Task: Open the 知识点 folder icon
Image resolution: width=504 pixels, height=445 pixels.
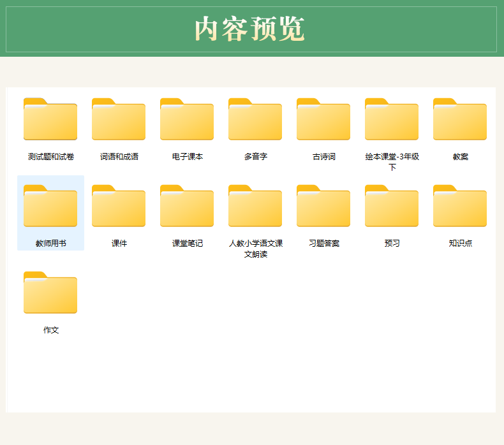Action: tap(460, 206)
